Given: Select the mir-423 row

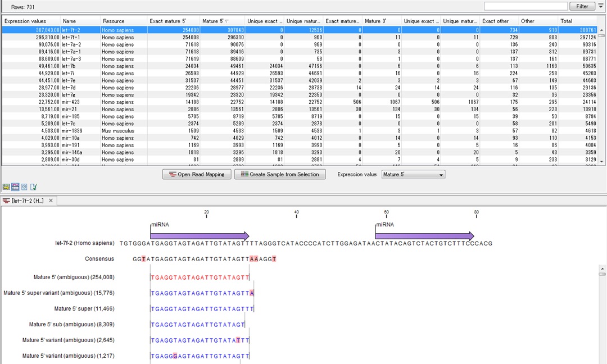Looking at the screenshot, I should [300, 102].
